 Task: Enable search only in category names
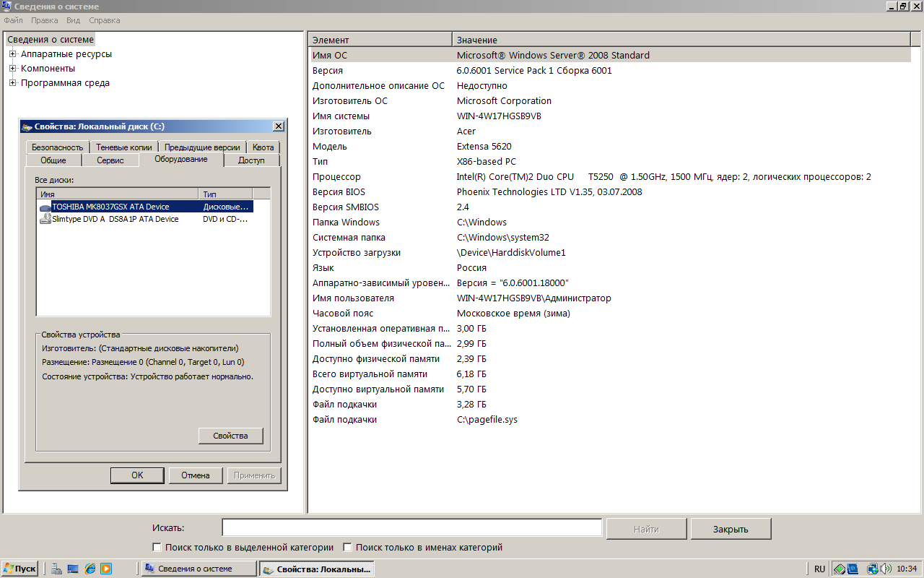coord(347,548)
